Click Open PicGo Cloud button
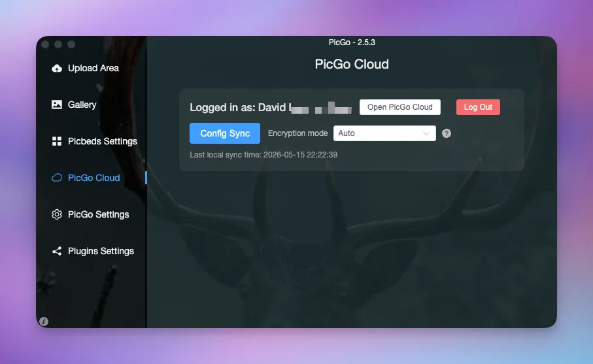Screen dimensions: 593x364 pos(399,107)
